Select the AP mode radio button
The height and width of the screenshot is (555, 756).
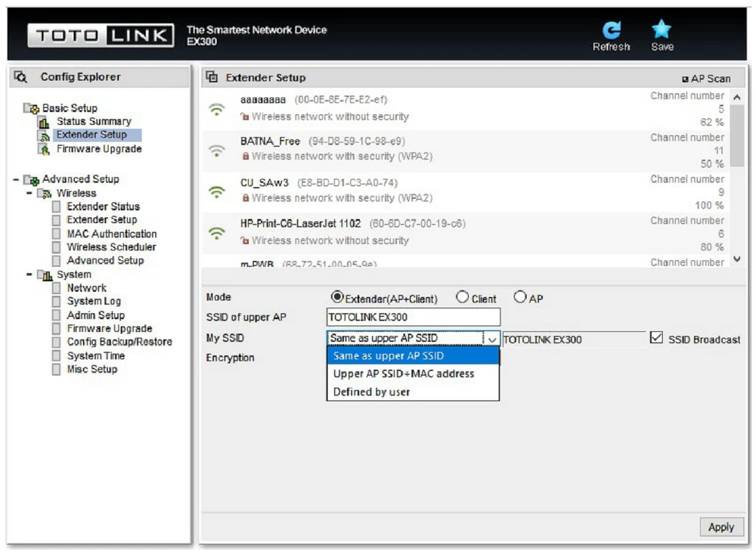pos(519,298)
